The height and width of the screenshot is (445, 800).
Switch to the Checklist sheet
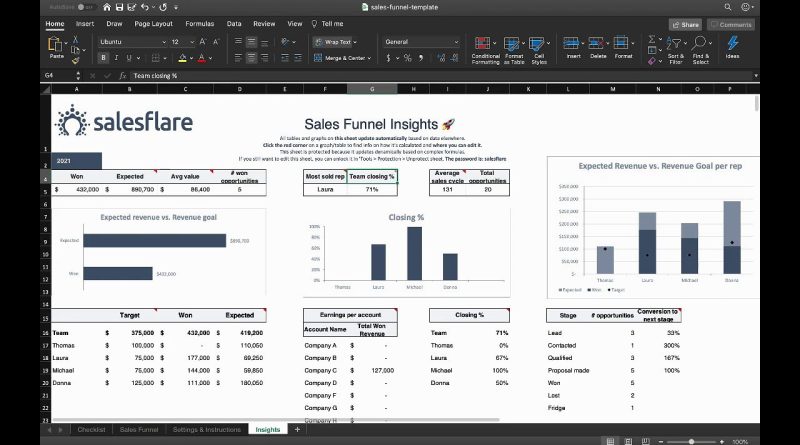[91, 430]
